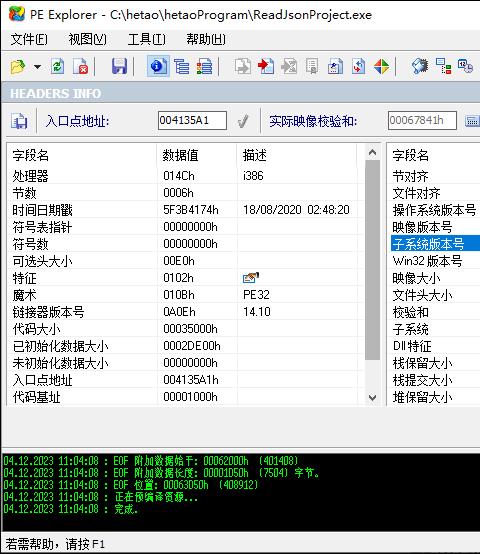Click the grayed certificate document icon

pos(312,66)
